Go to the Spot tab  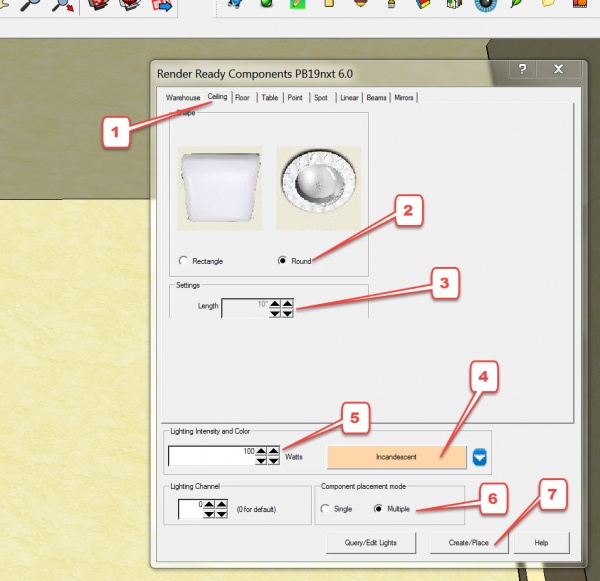click(x=320, y=98)
